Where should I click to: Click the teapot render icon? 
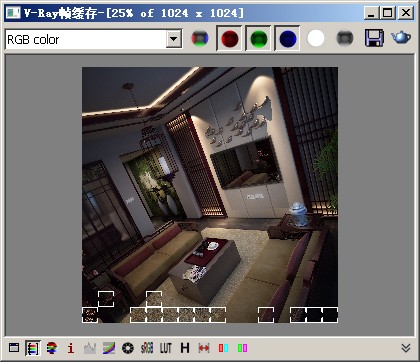pos(401,37)
